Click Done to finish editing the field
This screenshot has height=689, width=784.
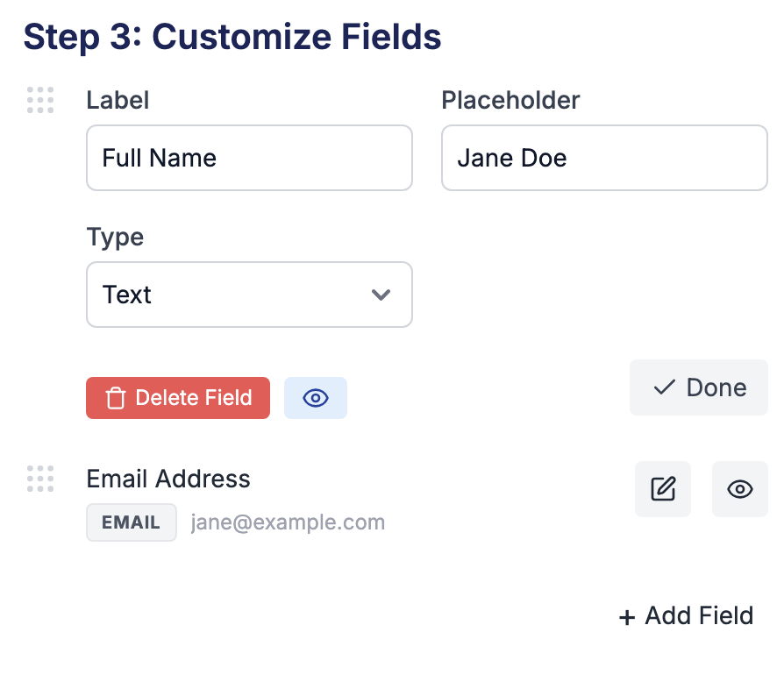pos(698,387)
